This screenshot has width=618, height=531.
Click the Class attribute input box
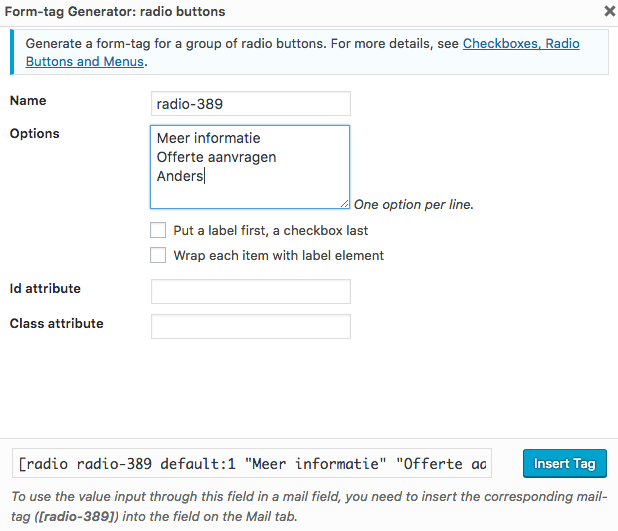(x=250, y=327)
